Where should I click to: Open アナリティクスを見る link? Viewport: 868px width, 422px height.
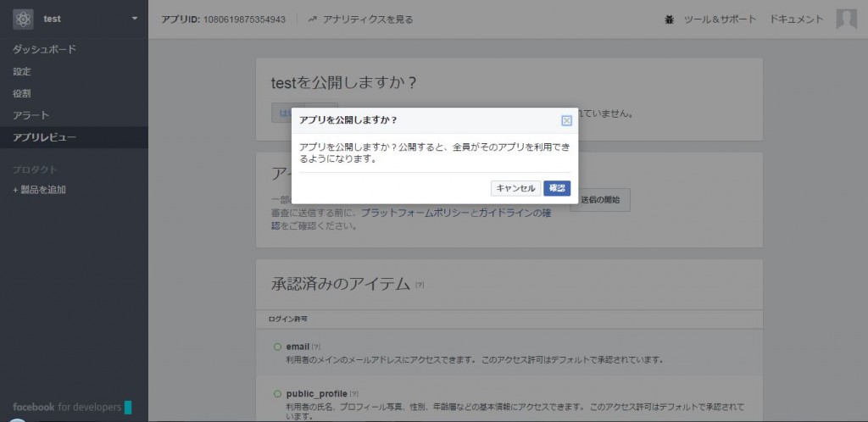coord(368,19)
